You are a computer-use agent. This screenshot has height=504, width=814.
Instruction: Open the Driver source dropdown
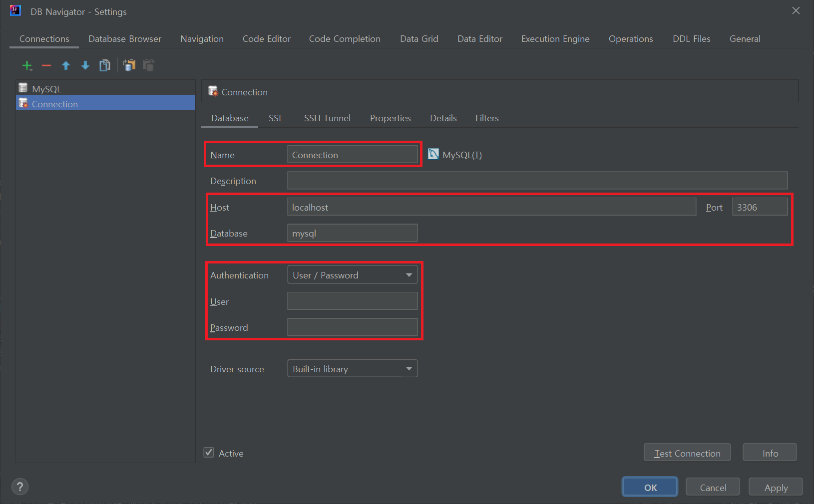click(x=353, y=369)
